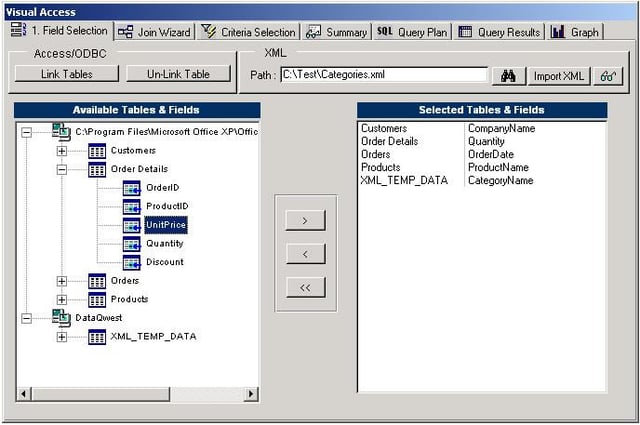This screenshot has width=640, height=425.
Task: Click the glasses preview icon beside Import XML
Action: (608, 76)
